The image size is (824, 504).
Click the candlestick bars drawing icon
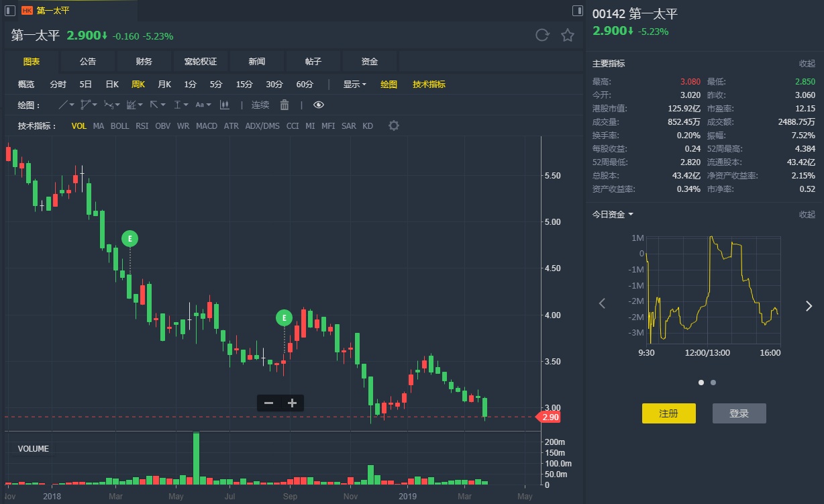point(225,105)
